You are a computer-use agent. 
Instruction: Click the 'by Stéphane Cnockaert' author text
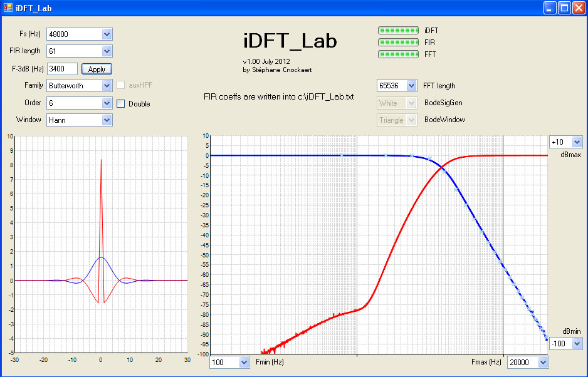pos(277,70)
